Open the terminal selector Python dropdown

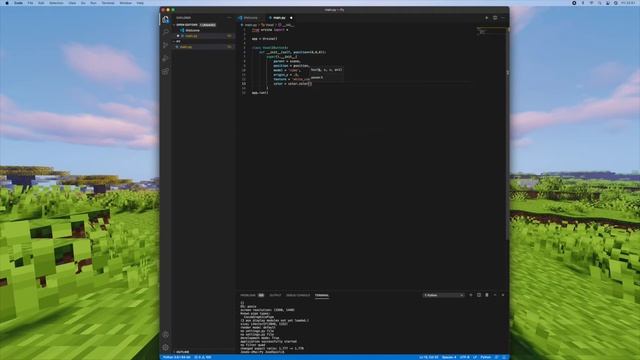443,295
